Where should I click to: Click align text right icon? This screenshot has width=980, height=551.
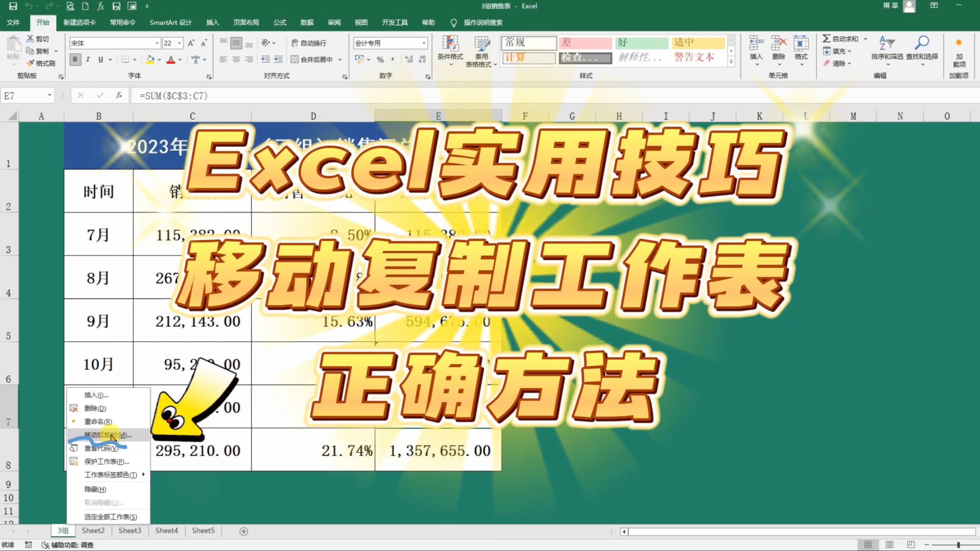tap(249, 59)
